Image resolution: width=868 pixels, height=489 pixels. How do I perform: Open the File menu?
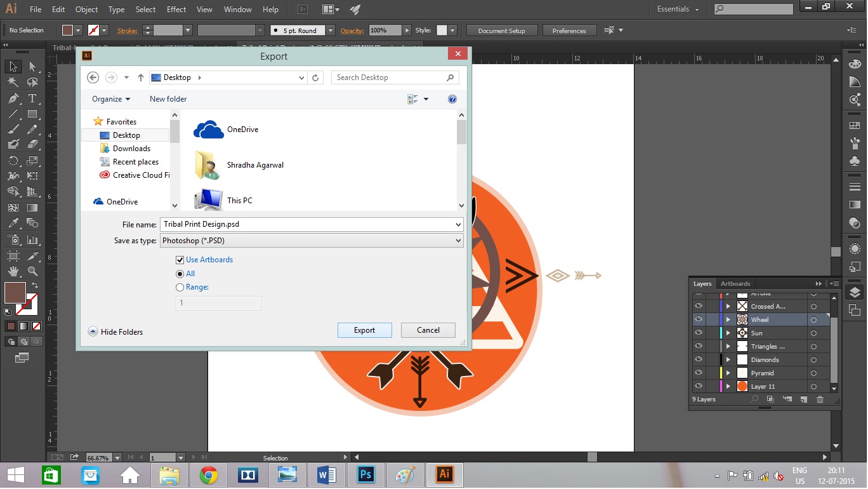(x=36, y=10)
